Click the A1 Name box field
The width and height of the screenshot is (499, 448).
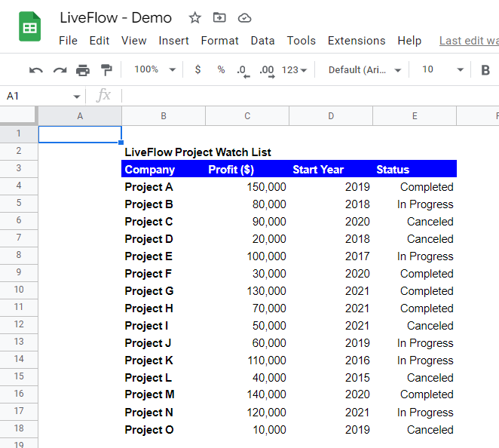[x=43, y=96]
